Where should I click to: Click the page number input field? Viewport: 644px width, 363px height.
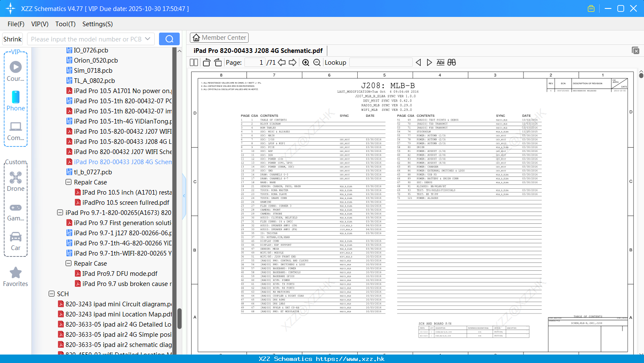(255, 63)
